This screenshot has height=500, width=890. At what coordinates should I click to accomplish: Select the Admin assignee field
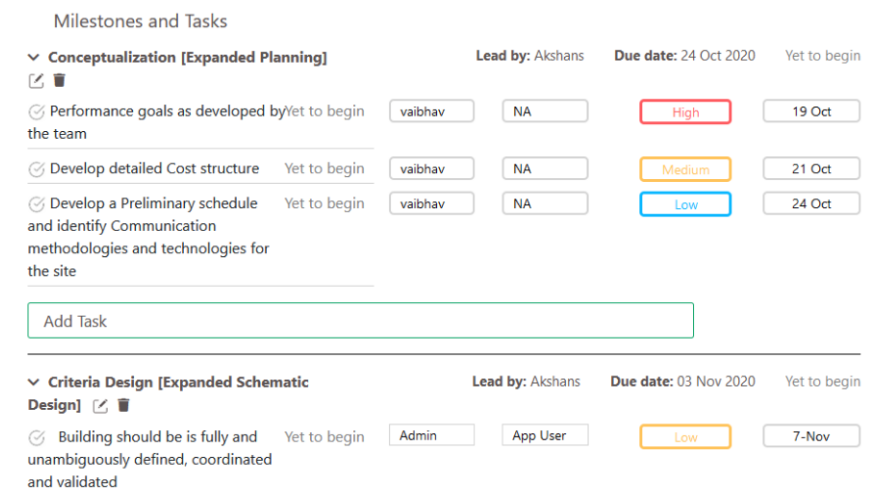click(x=431, y=435)
